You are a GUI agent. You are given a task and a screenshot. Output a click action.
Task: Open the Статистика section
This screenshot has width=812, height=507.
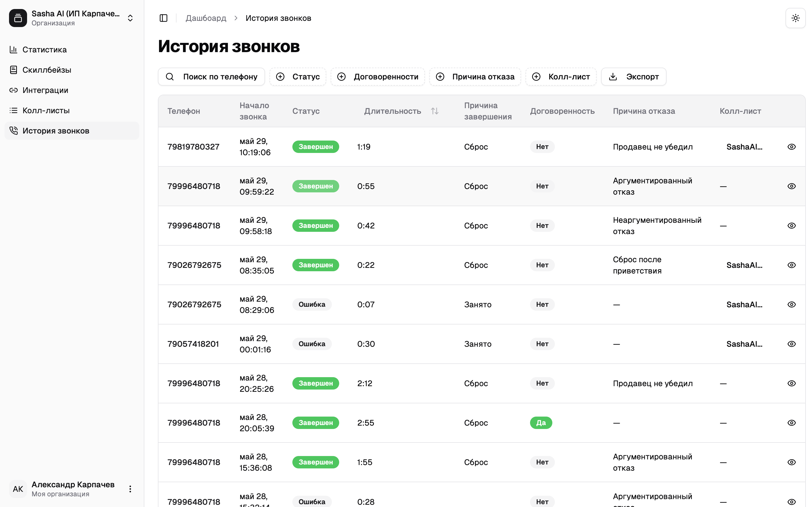point(45,50)
